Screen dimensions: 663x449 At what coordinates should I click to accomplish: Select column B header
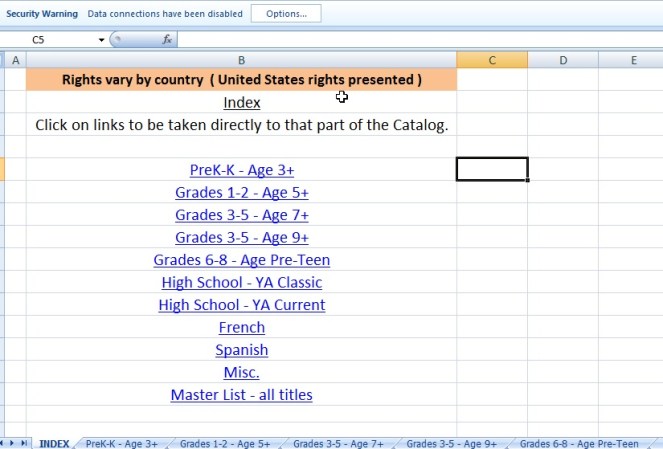coord(242,61)
